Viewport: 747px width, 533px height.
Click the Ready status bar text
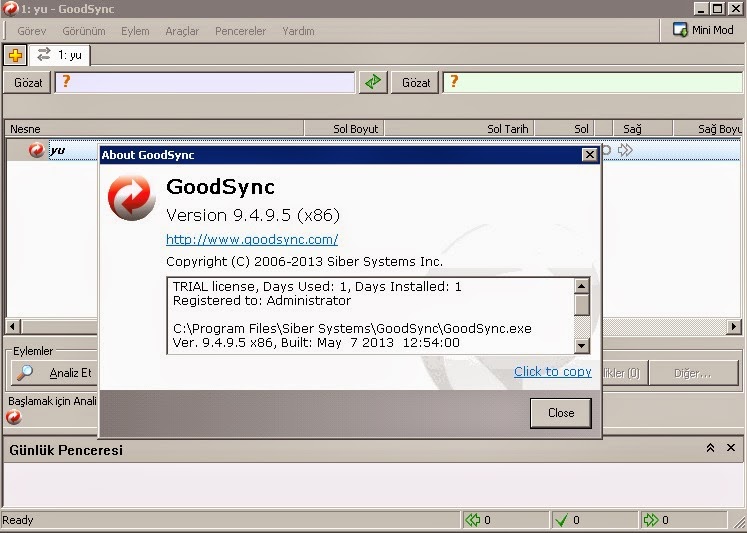pyautogui.click(x=18, y=520)
